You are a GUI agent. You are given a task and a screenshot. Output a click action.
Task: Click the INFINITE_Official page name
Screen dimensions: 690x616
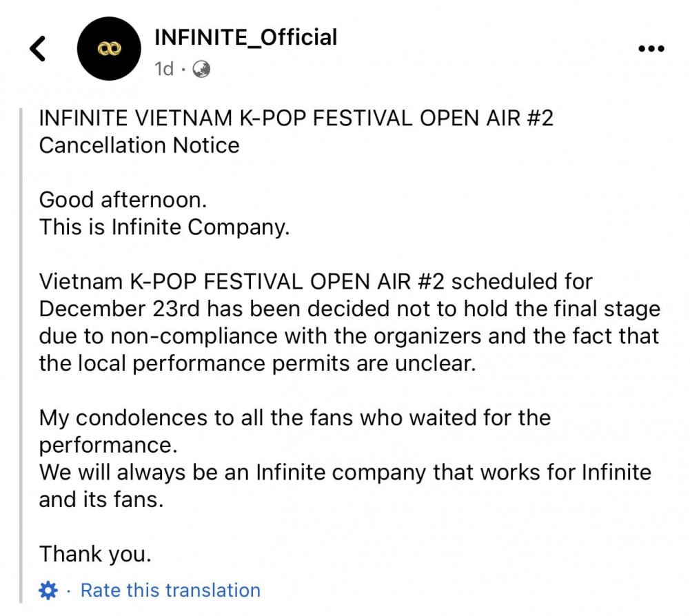point(246,37)
